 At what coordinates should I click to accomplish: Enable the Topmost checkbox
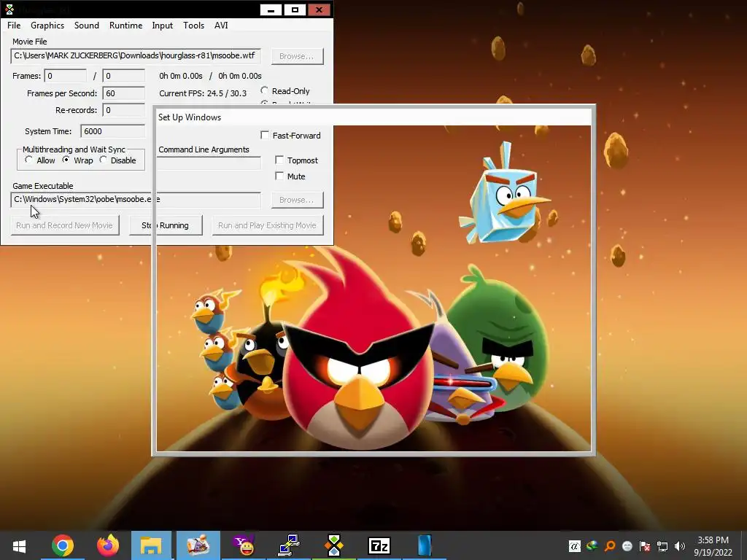coord(297,160)
